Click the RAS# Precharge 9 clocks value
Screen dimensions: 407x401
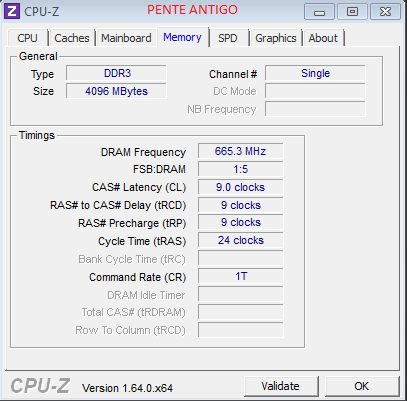(x=241, y=222)
